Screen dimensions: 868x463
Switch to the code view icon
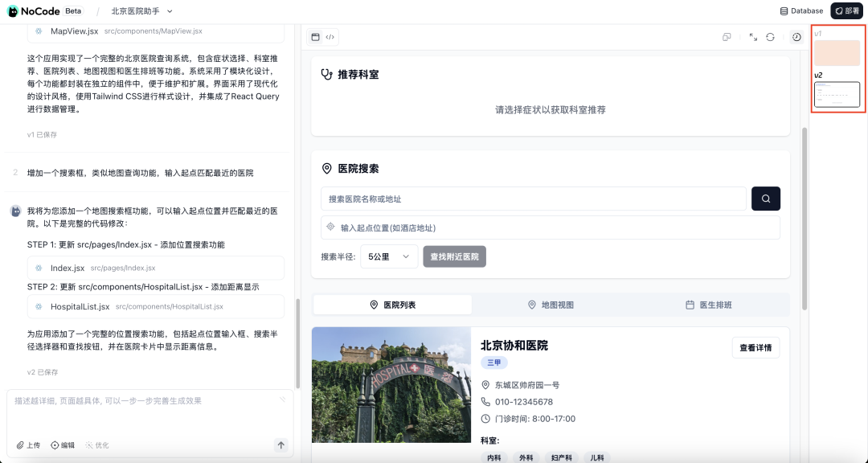(330, 37)
